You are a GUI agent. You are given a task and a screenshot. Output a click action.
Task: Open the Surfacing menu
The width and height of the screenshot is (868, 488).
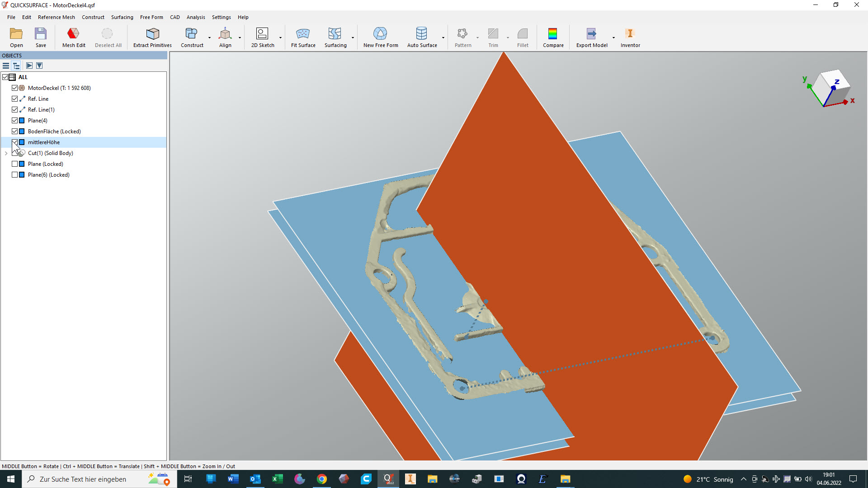point(122,17)
